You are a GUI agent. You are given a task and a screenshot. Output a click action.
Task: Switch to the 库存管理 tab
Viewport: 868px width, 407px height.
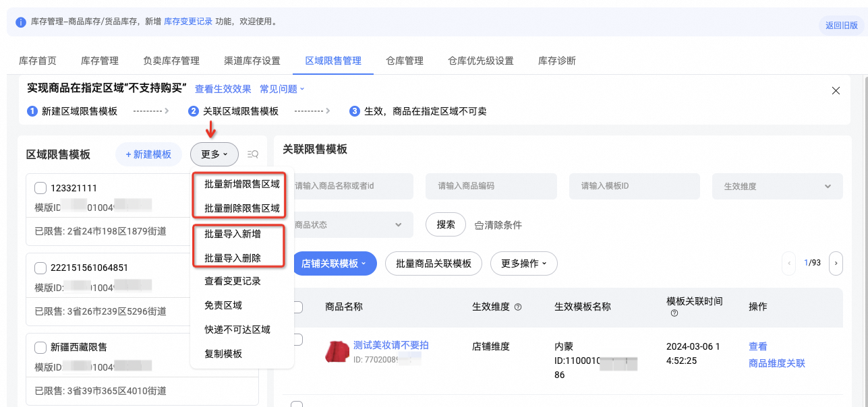pos(100,61)
